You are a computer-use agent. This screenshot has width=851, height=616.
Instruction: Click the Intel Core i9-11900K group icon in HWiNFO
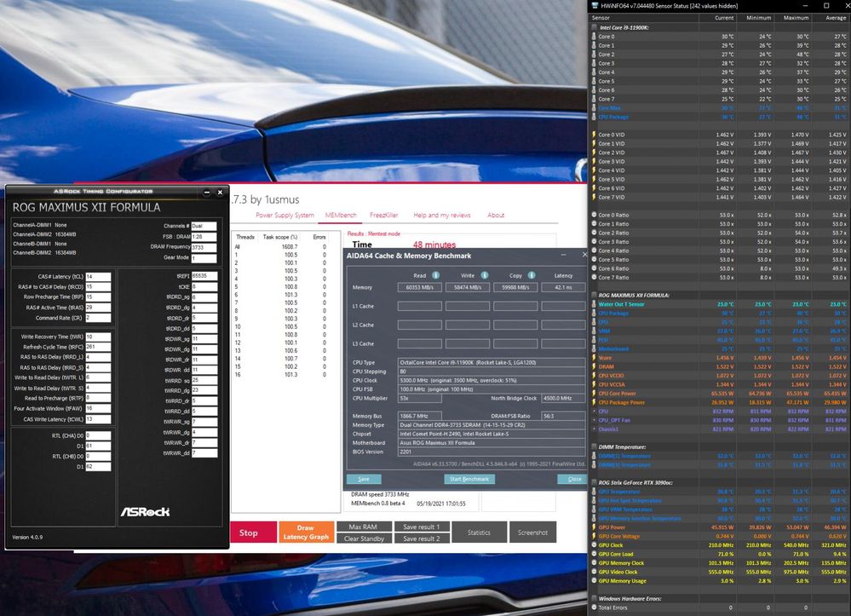click(x=595, y=27)
